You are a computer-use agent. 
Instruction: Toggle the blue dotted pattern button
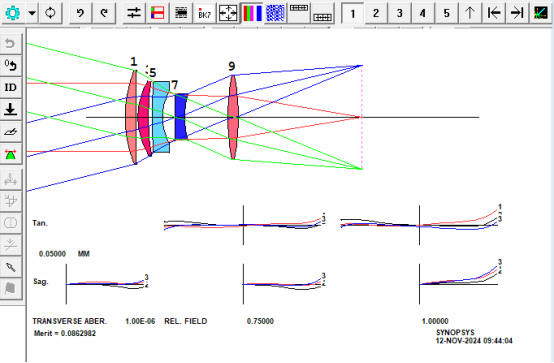pos(276,13)
